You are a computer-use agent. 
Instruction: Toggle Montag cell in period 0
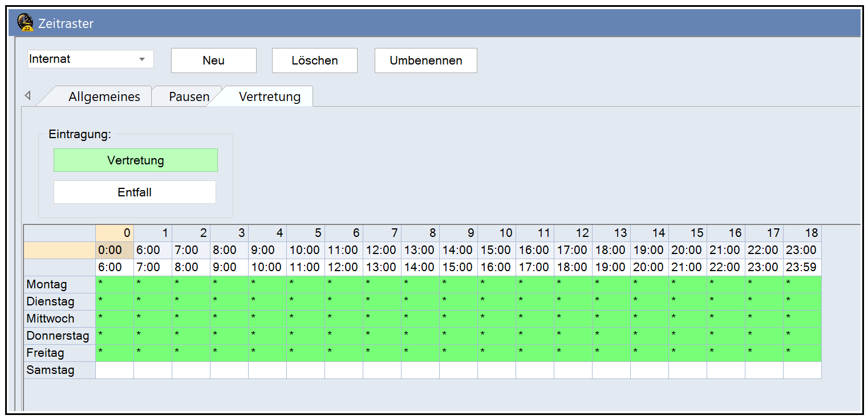[x=115, y=284]
